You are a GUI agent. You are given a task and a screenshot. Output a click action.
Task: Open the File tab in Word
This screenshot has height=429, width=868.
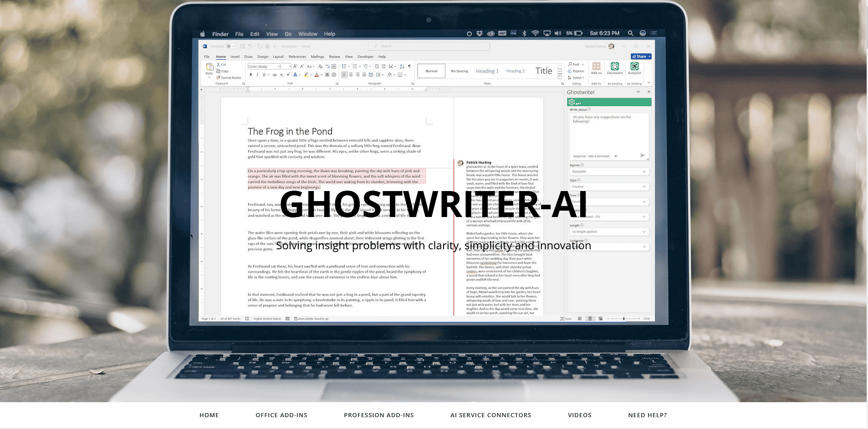click(207, 57)
